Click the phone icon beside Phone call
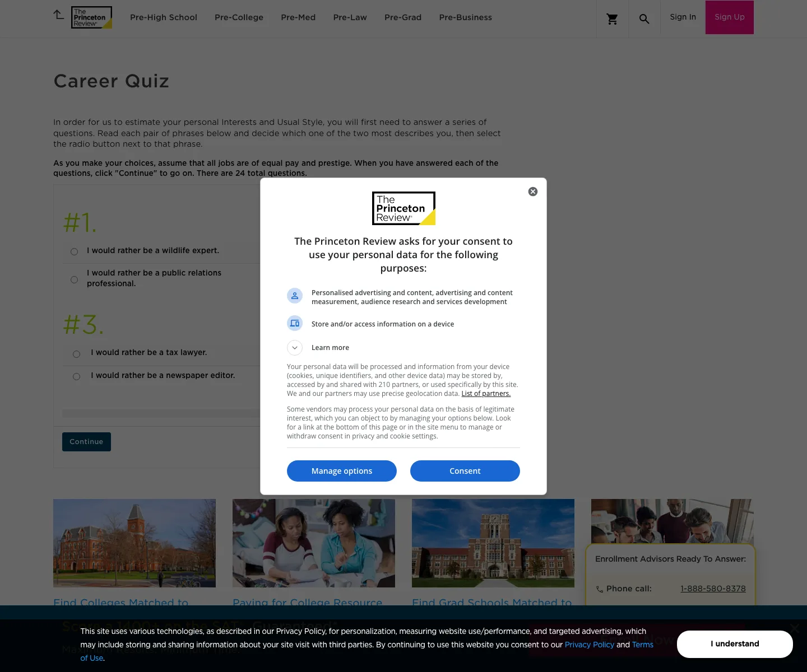Viewport: 807px width, 672px height. 600,589
